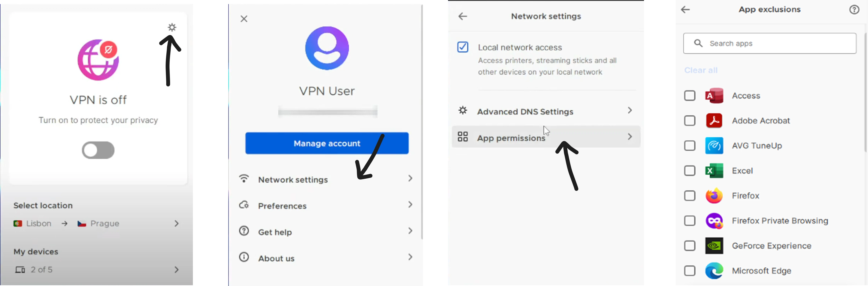Click the VPN globe logo
Screen dimensions: 868x286
pyautogui.click(x=98, y=60)
